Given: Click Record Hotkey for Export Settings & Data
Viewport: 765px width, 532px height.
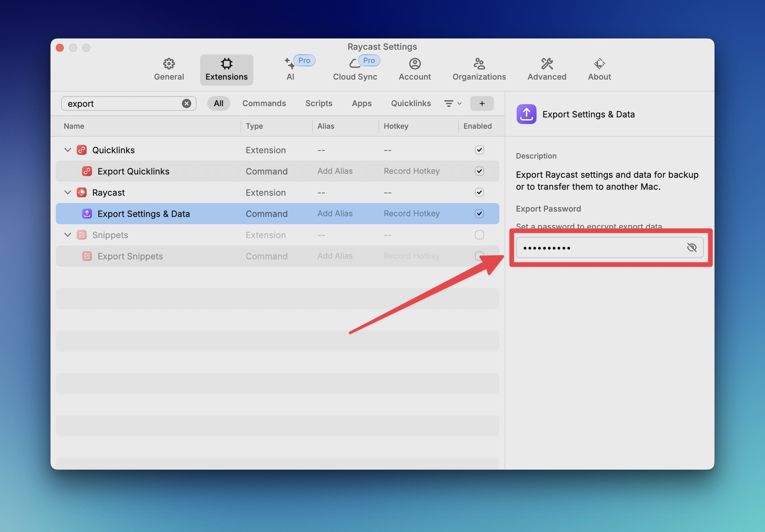Looking at the screenshot, I should pyautogui.click(x=411, y=214).
